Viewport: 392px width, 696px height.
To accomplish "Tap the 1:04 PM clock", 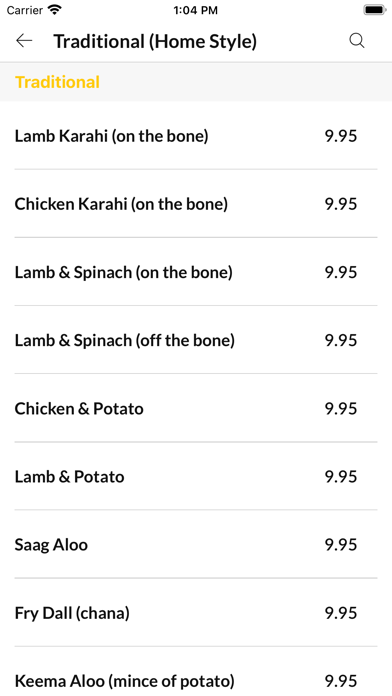I will tap(195, 10).
